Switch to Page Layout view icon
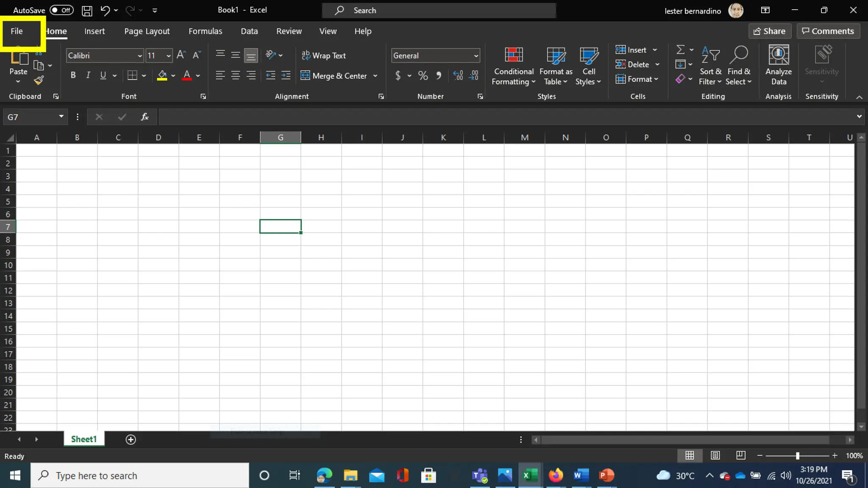The width and height of the screenshot is (868, 488). (x=715, y=455)
